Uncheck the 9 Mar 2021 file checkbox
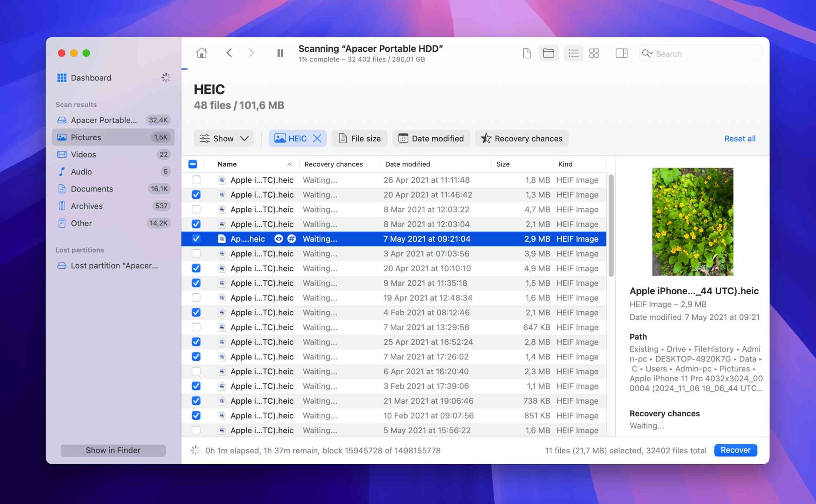The image size is (816, 504). (x=196, y=283)
